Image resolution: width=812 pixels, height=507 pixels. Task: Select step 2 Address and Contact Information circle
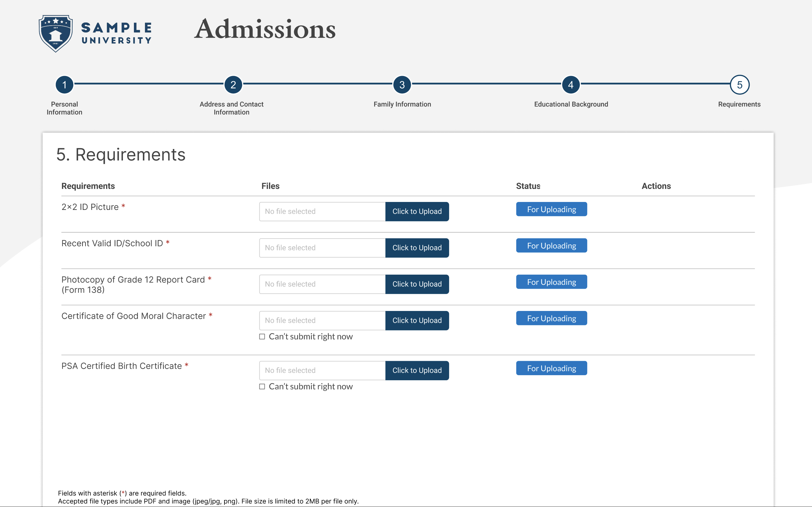(233, 85)
